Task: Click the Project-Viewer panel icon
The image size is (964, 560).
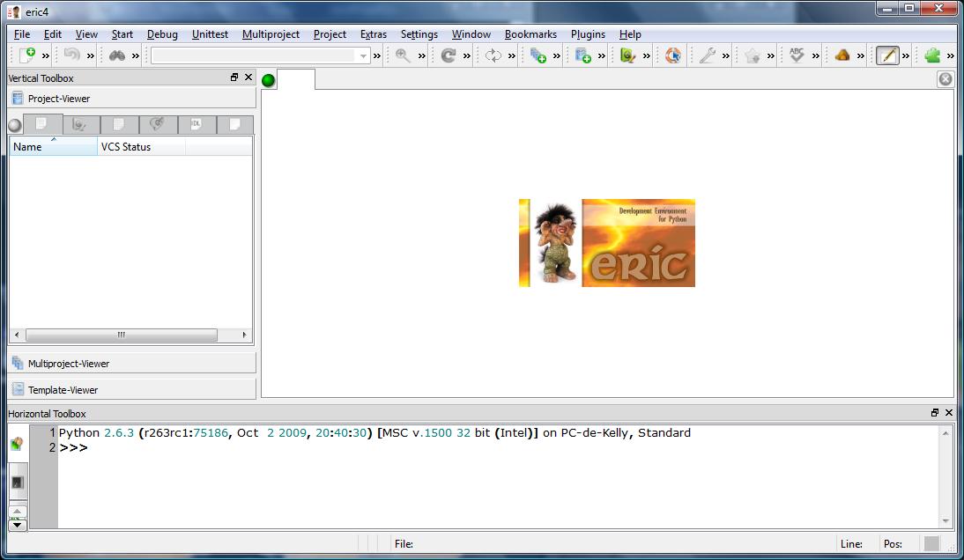Action: coord(18,99)
